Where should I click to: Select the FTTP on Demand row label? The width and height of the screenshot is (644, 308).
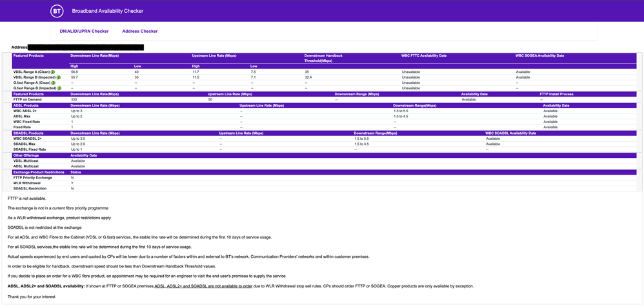tap(27, 100)
